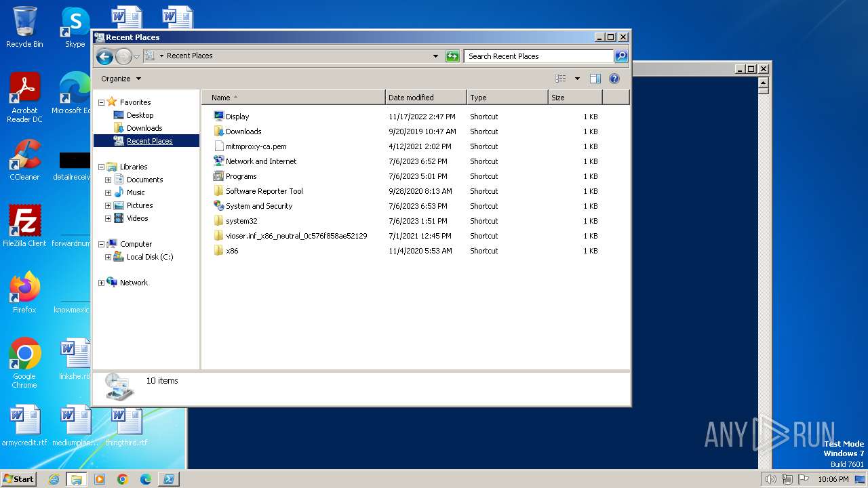Toggle the preview pane icon
Screen dimensions: 868x488
(595, 79)
